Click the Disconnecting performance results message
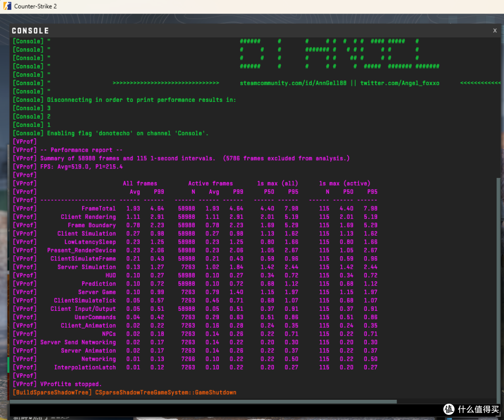The image size is (504, 420). point(141,100)
